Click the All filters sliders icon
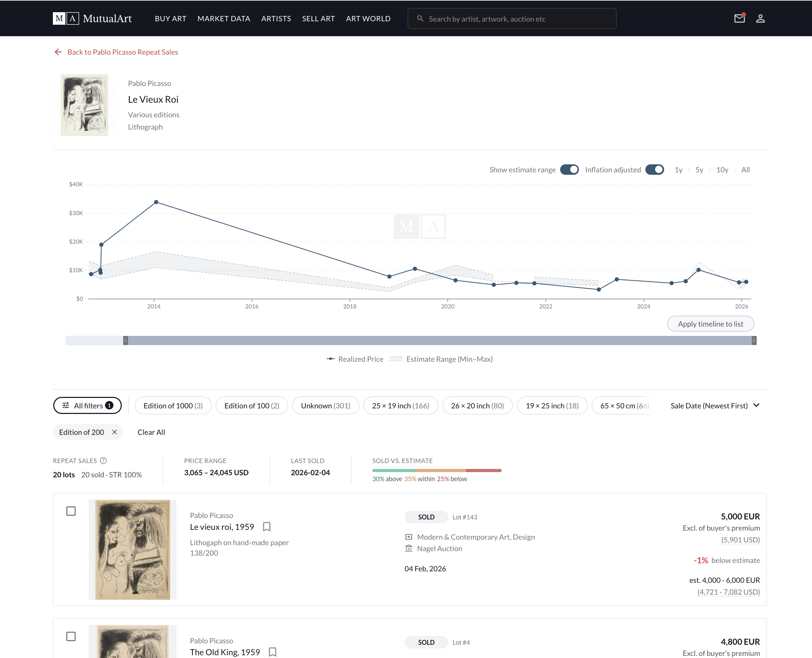Image resolution: width=812 pixels, height=658 pixels. tap(66, 405)
